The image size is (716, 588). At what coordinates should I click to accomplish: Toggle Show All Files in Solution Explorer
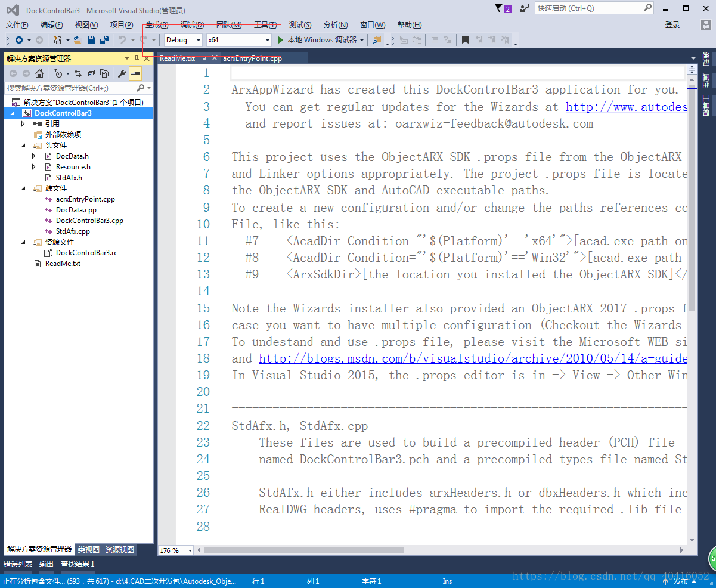tap(104, 73)
